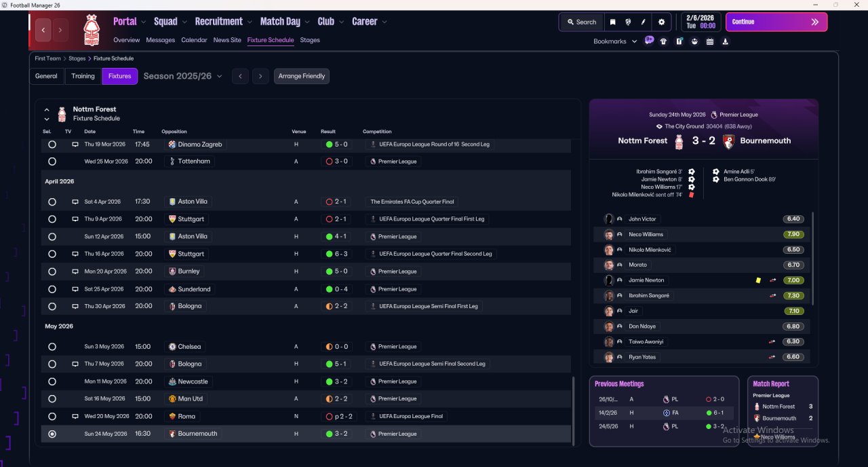Select the Man Utd fixture radio button
This screenshot has width=868, height=467.
pos(52,399)
